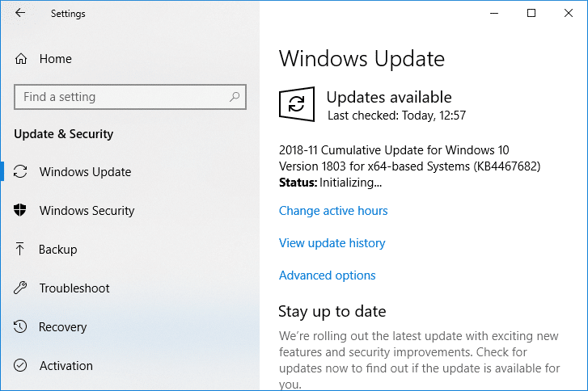Open the Recovery settings page
Image resolution: width=588 pixels, height=391 pixels.
point(62,327)
